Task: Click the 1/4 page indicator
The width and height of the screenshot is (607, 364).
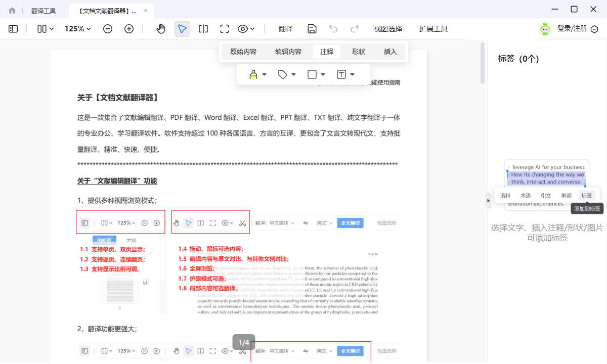Action: 244,342
